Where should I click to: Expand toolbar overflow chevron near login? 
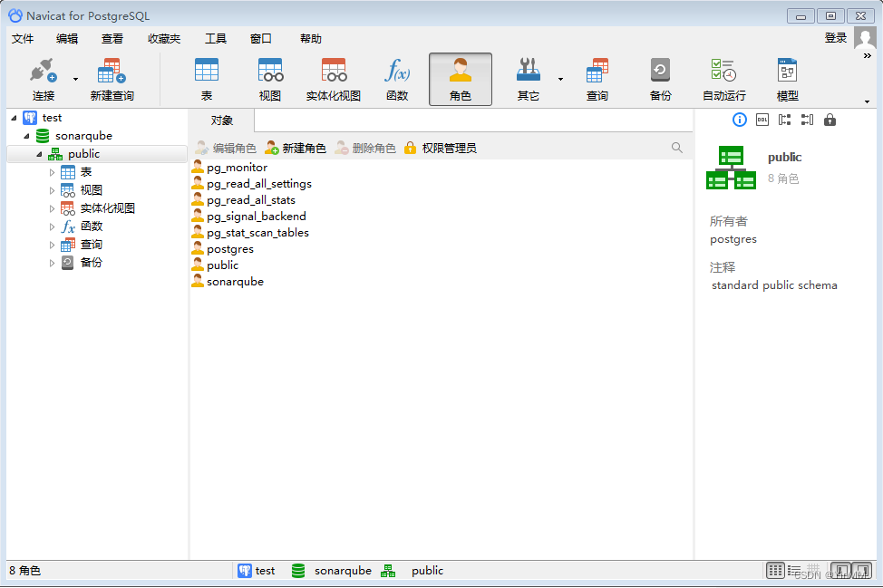(868, 55)
